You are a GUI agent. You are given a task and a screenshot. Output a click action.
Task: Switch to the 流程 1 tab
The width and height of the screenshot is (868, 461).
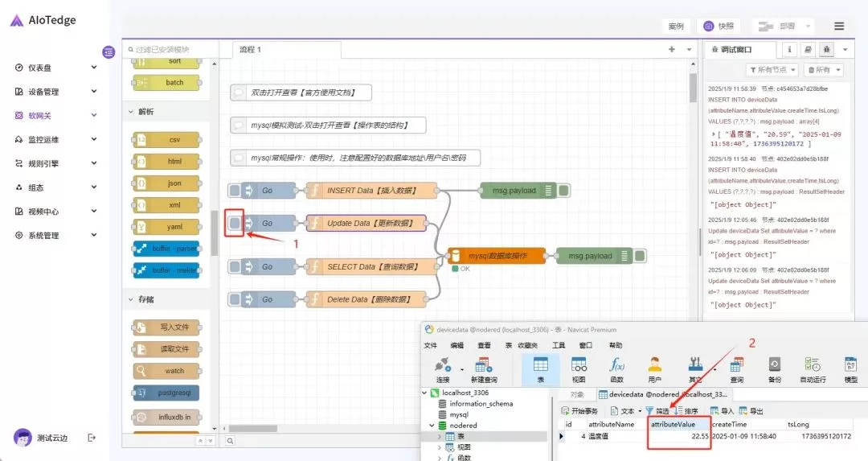click(x=251, y=50)
